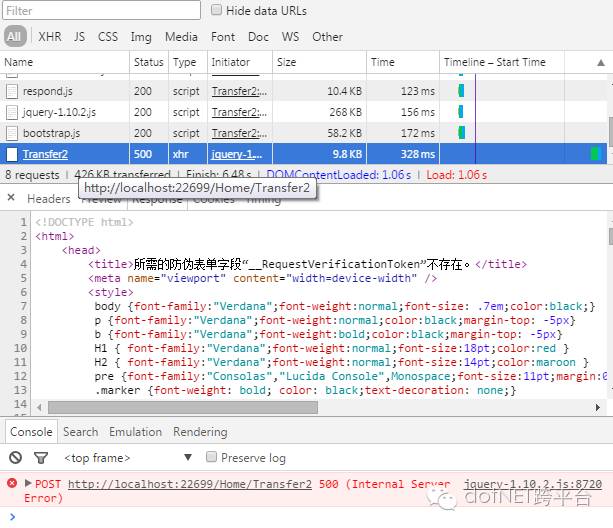Screen dimensions: 613x528
Task: Open the Emulation drawer tab
Action: pyautogui.click(x=135, y=432)
